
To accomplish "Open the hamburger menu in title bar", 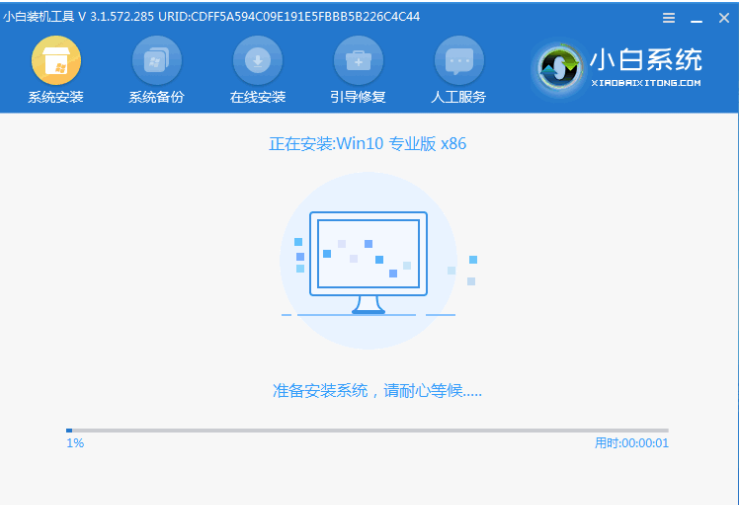I will tap(668, 18).
